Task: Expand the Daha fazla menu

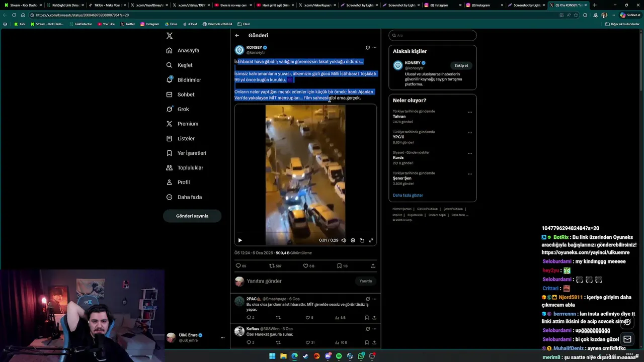Action: (184, 197)
